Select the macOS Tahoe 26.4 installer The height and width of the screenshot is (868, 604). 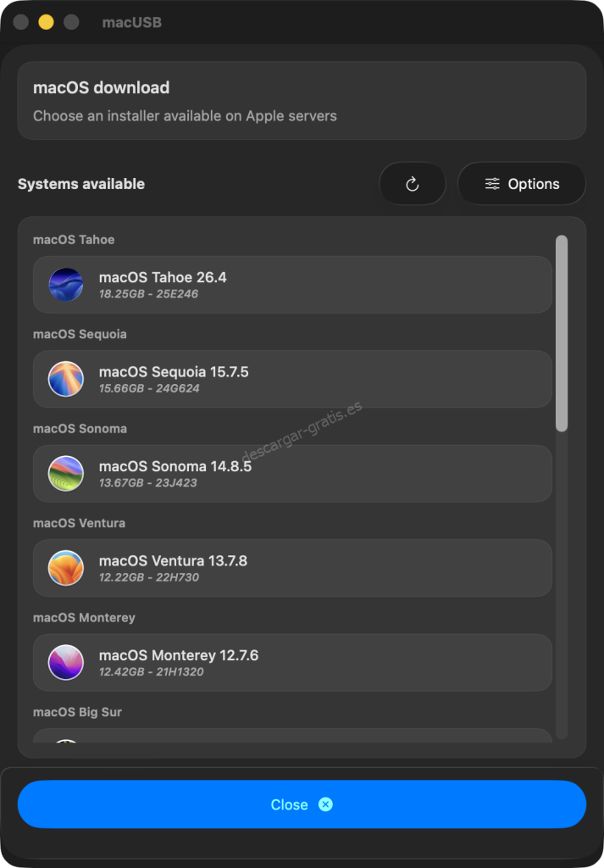pos(292,285)
